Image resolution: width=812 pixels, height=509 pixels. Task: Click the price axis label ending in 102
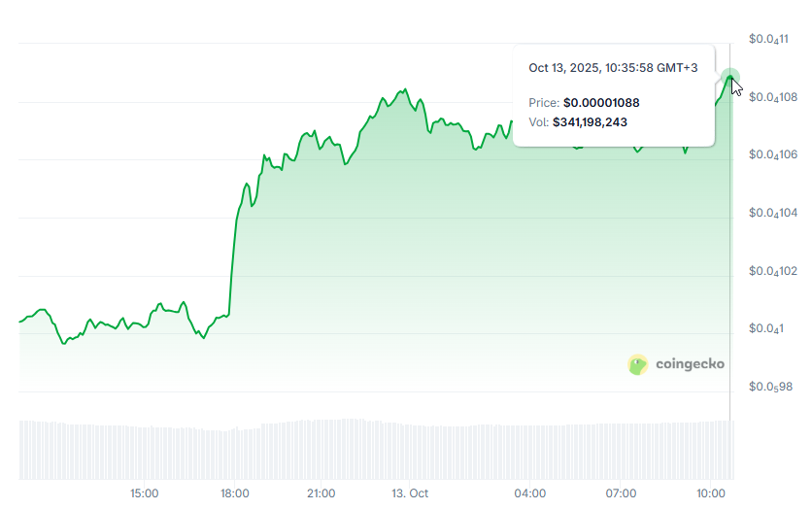click(772, 271)
